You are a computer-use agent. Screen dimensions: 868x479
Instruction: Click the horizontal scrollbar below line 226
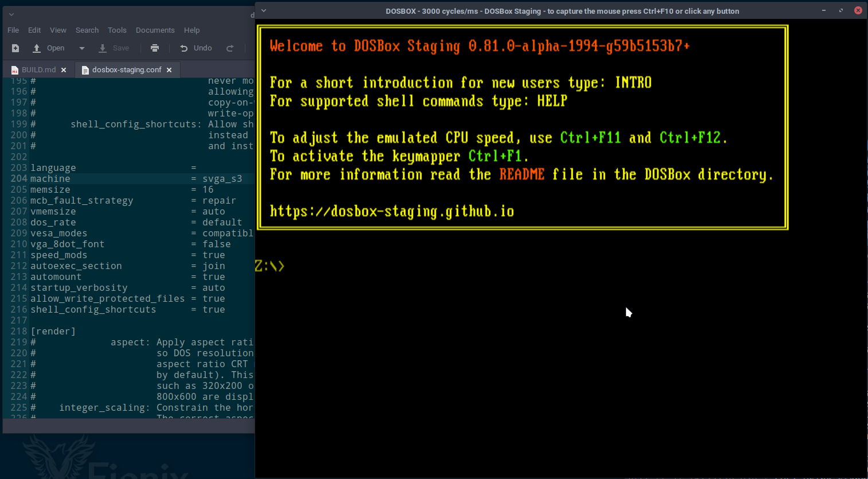(126, 426)
